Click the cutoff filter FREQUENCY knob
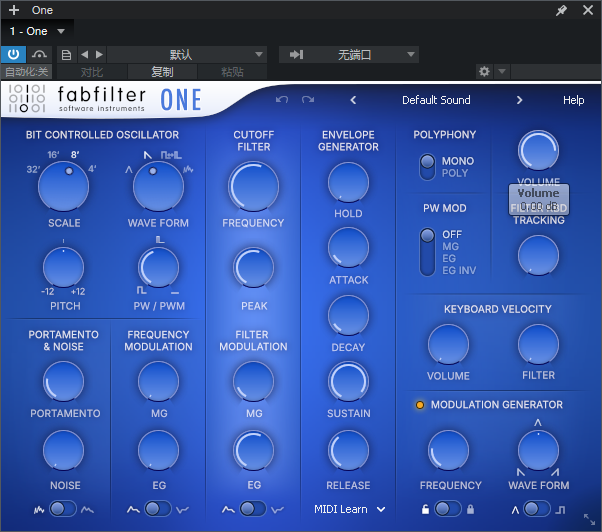This screenshot has height=532, width=602. [x=253, y=187]
